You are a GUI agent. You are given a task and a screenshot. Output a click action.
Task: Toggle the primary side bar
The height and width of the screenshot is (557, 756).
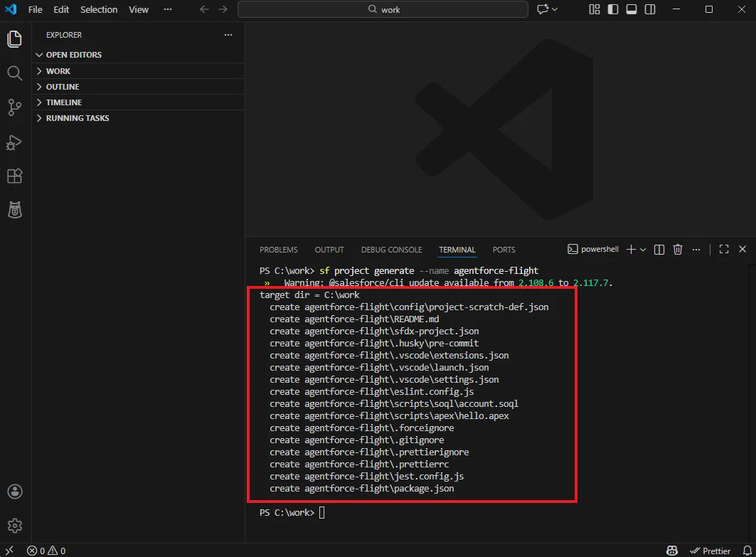pyautogui.click(x=613, y=9)
